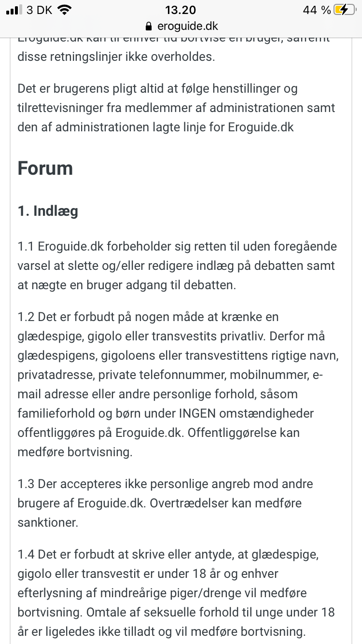Screen dimensions: 362x644
Task: Click the word "sanktioner." in rule 1.3
Action: coord(48,522)
